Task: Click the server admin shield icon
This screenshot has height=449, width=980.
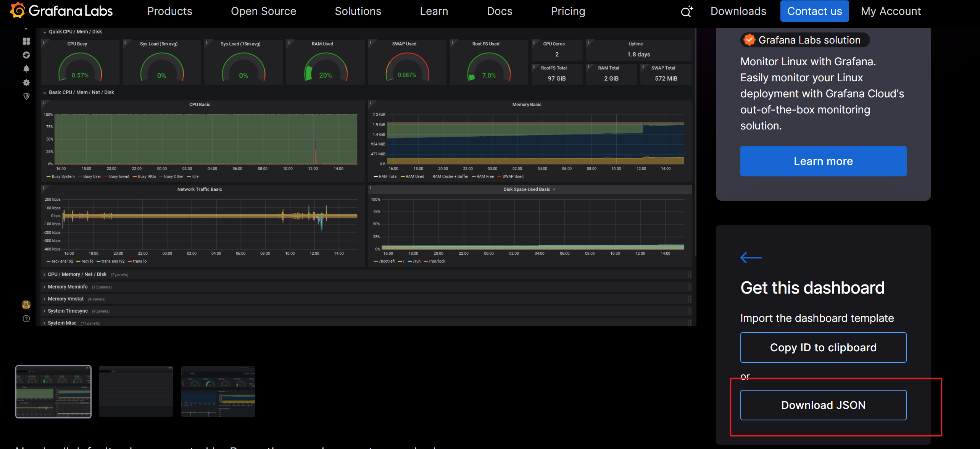Action: click(26, 96)
